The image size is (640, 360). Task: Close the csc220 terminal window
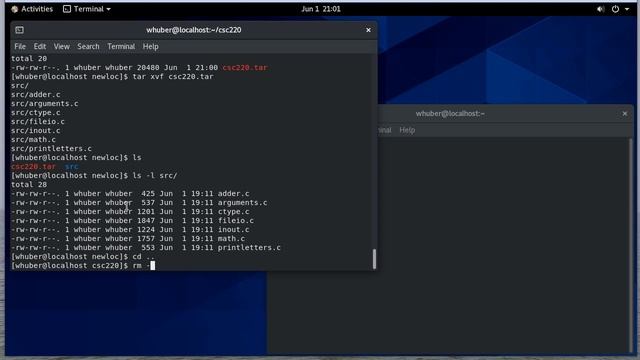368,30
